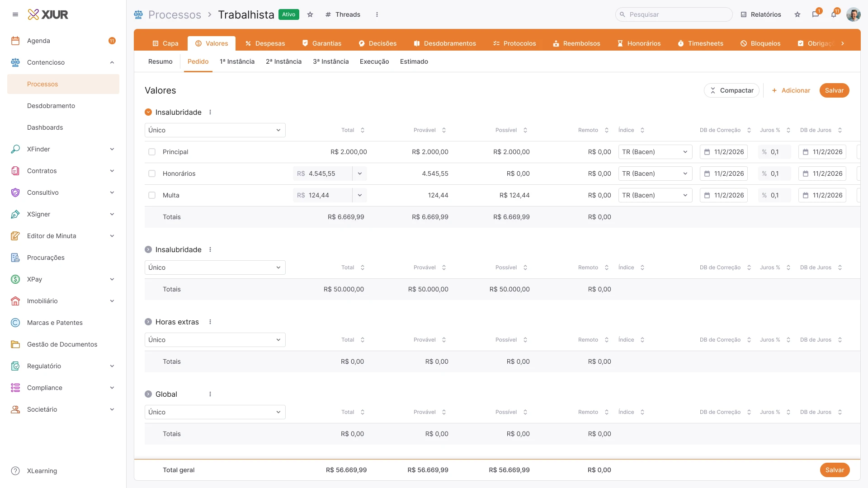Viewport: 868px width, 488px height.
Task: Select the 1ª Instância sub-tab
Action: [237, 61]
